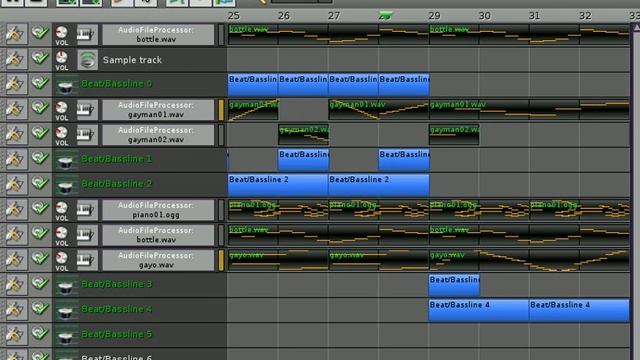This screenshot has width=640, height=360.
Task: Mute the Sample track
Action: (40, 59)
